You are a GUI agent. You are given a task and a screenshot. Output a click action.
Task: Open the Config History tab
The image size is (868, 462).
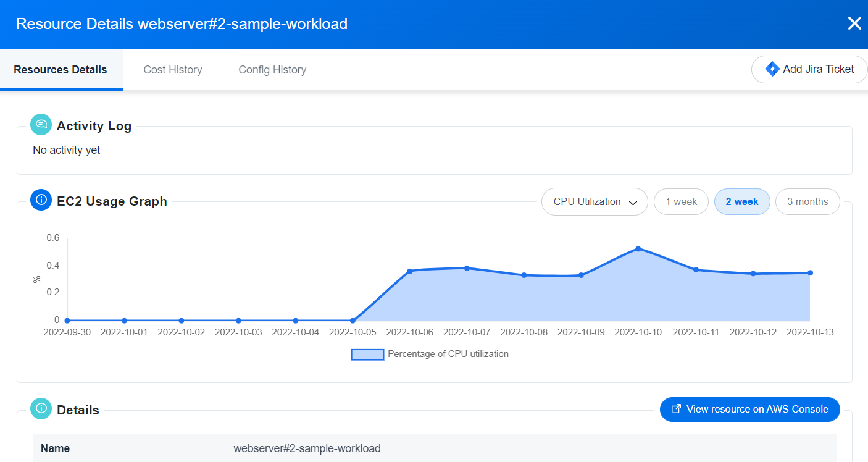272,70
